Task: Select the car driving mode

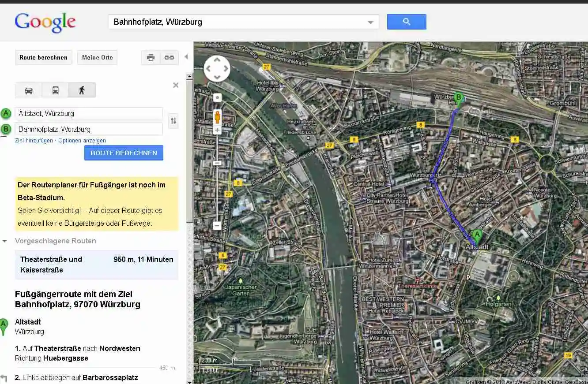Action: pyautogui.click(x=29, y=90)
